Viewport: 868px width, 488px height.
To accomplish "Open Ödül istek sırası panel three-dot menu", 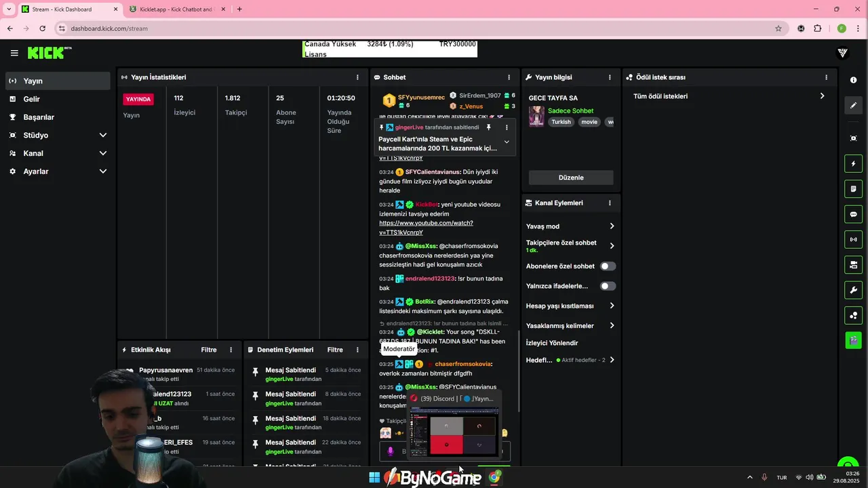I will click(826, 77).
